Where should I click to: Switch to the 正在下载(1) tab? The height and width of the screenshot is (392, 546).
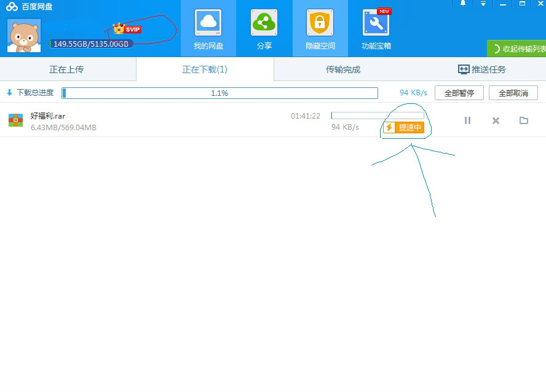coord(205,69)
